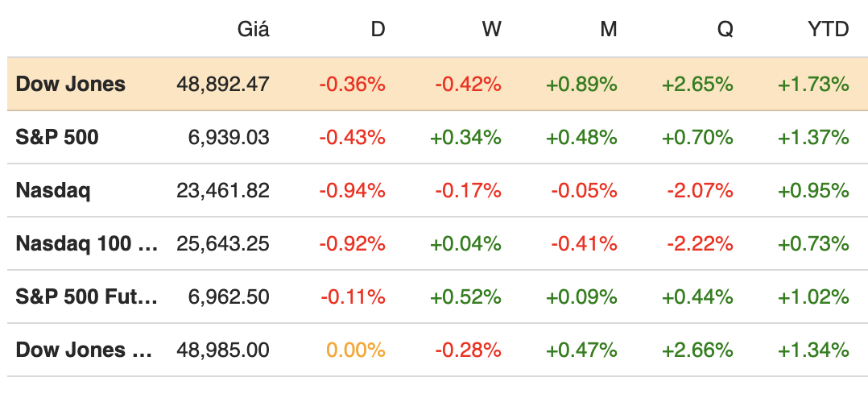Click the D daily change column header
Viewport: 868px width, 398px height.
[378, 30]
